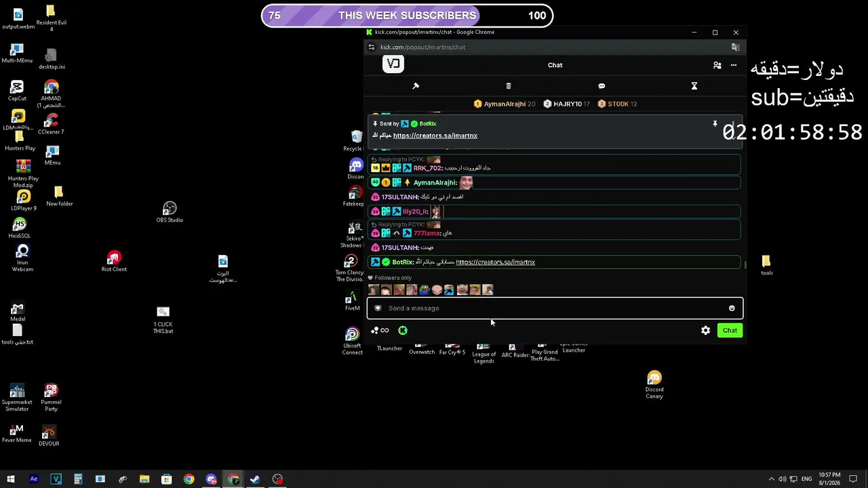
Task: Open the notification center icon
Action: [853, 479]
